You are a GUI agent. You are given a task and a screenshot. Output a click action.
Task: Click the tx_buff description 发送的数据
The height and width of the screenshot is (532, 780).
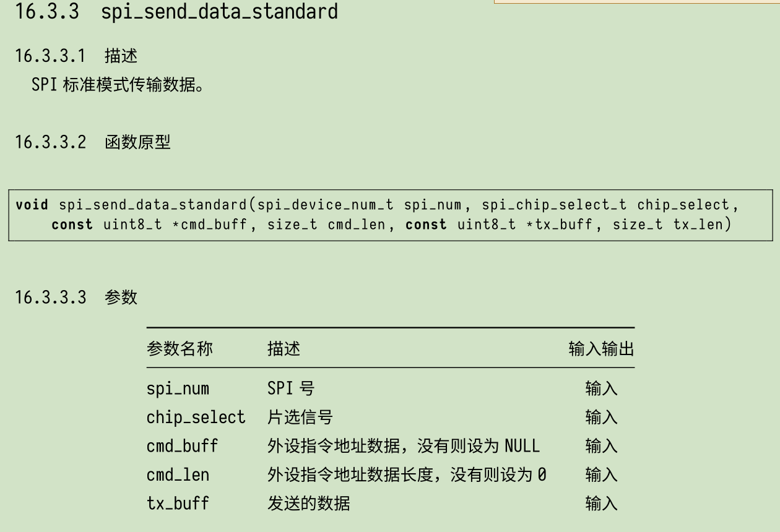[308, 503]
